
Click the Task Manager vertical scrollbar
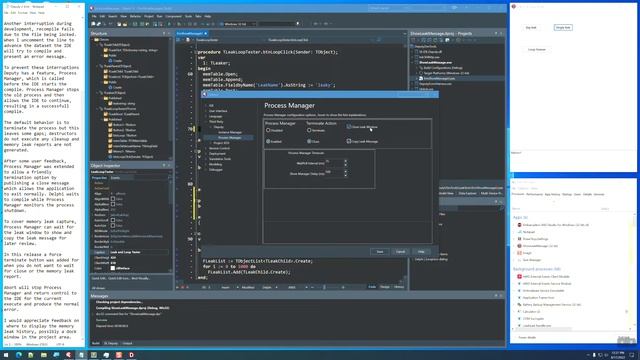[634, 271]
